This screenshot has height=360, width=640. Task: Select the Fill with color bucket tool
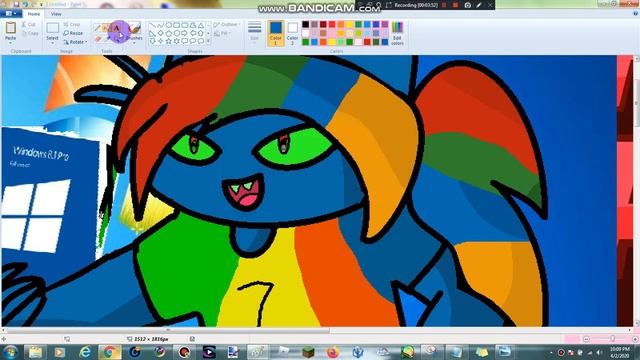[106, 28]
